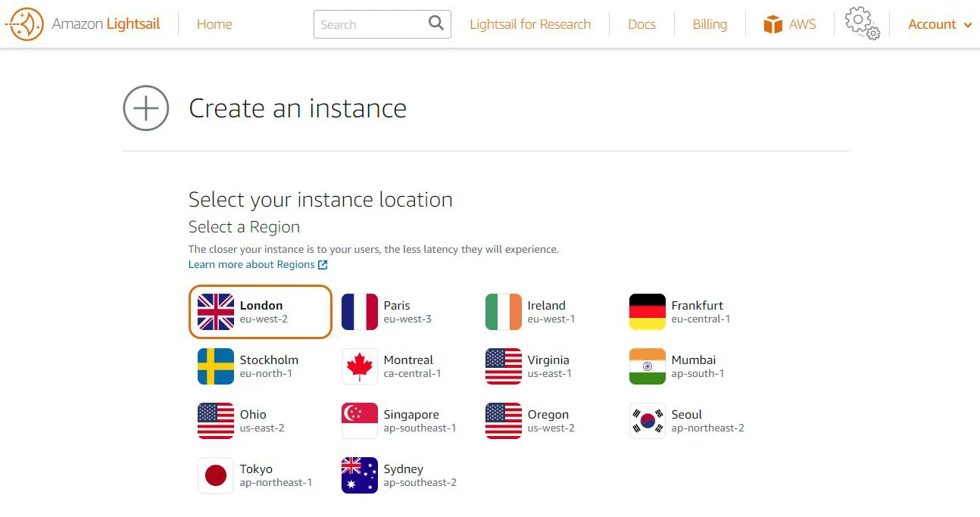Select the Montreal Canadian flag icon
The height and width of the screenshot is (517, 980).
click(x=360, y=366)
